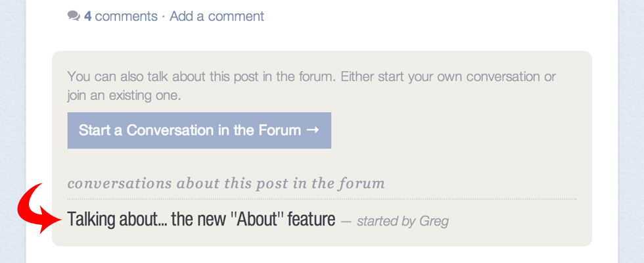Click the textured left page margin

(x=12, y=131)
